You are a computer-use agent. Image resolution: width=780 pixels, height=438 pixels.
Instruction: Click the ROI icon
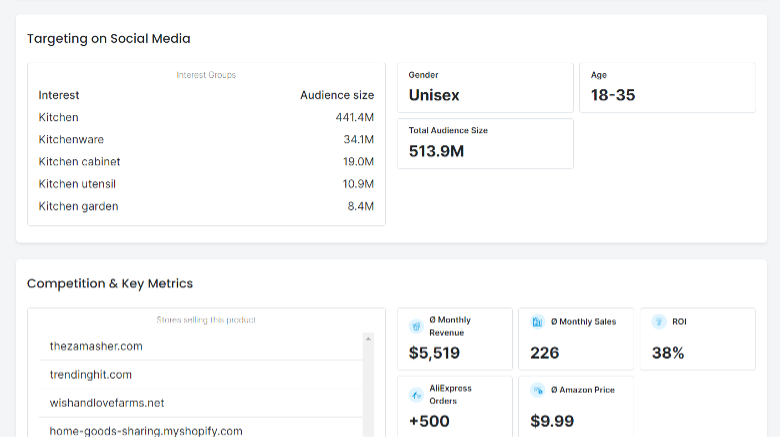(x=659, y=322)
